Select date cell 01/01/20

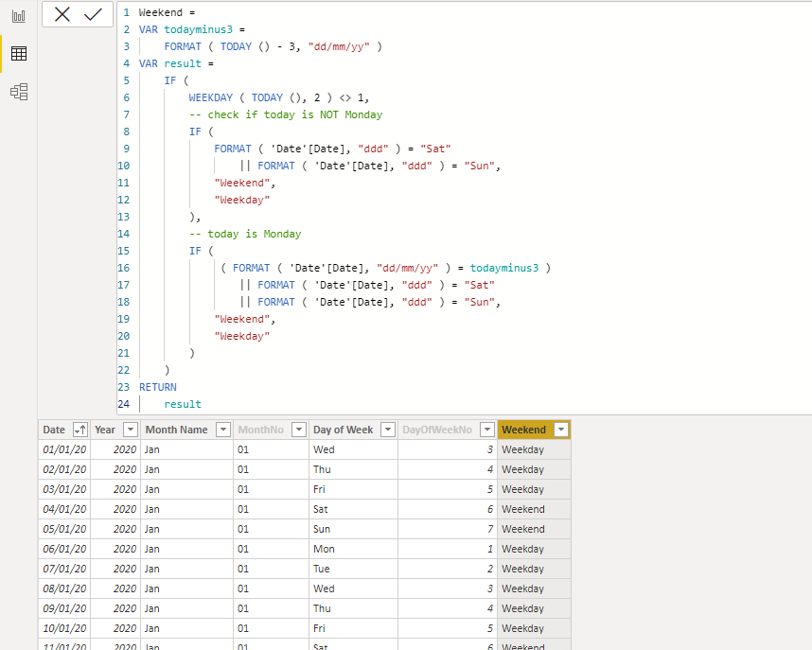point(64,449)
